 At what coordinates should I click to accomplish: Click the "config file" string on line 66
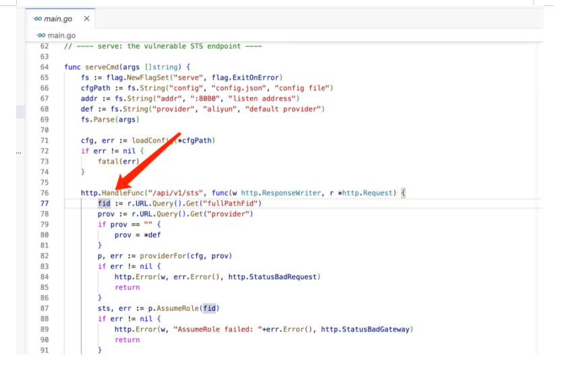tap(302, 88)
